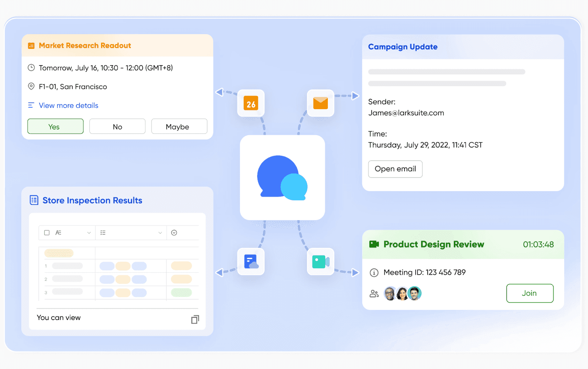Click the camera icon beside Product Design Review
588x369 pixels.
tap(374, 244)
